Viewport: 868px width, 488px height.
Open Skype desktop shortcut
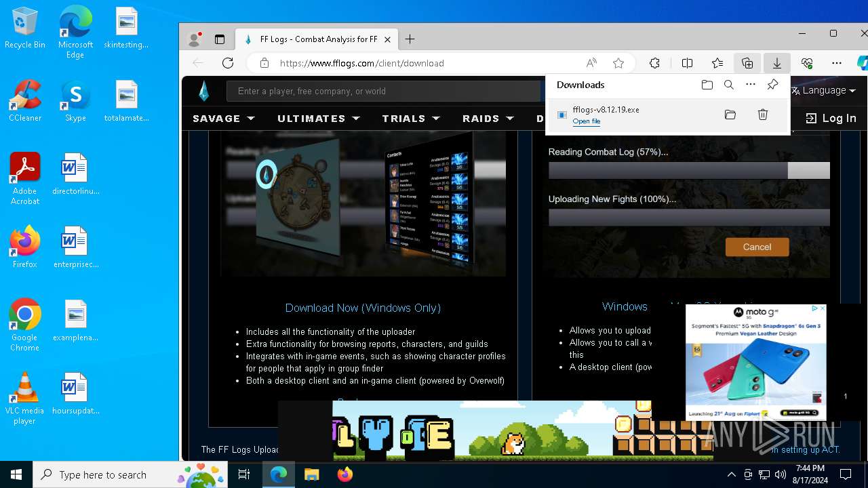tap(75, 101)
